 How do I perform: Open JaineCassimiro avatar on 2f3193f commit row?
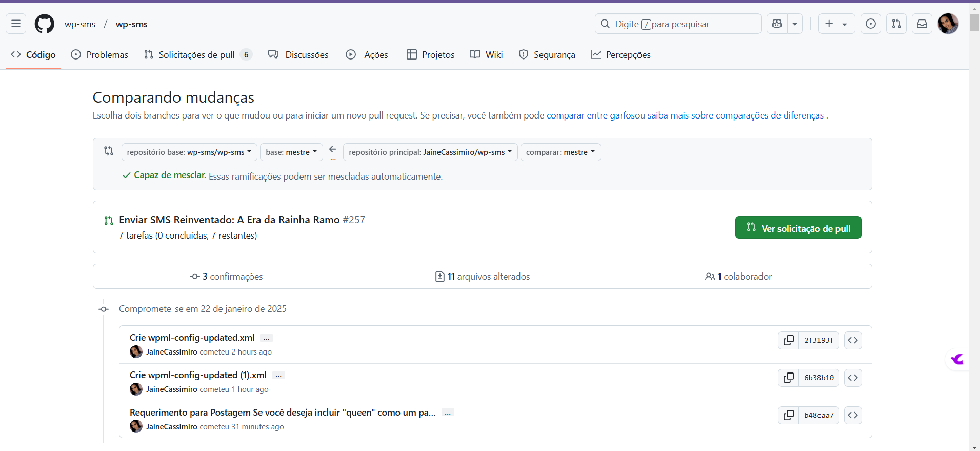click(x=136, y=351)
